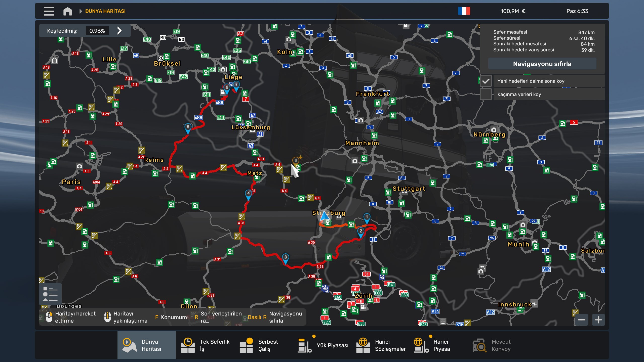Click the 100,9M € balance display
The height and width of the screenshot is (362, 644).
[x=513, y=11]
